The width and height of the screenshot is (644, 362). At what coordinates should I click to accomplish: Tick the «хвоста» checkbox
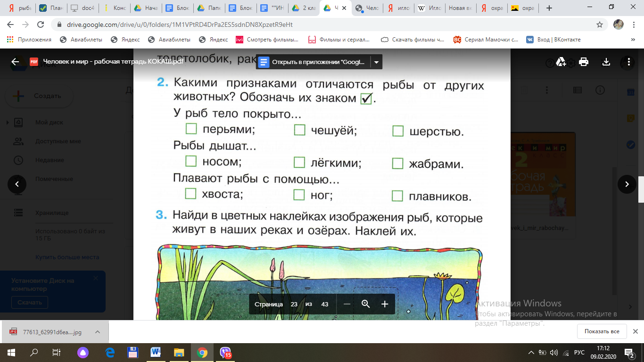(190, 194)
